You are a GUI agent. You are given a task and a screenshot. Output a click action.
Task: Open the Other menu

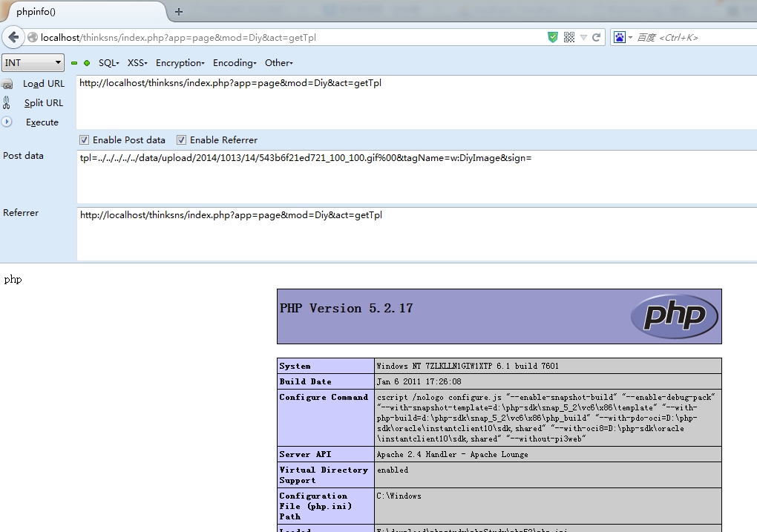[278, 63]
